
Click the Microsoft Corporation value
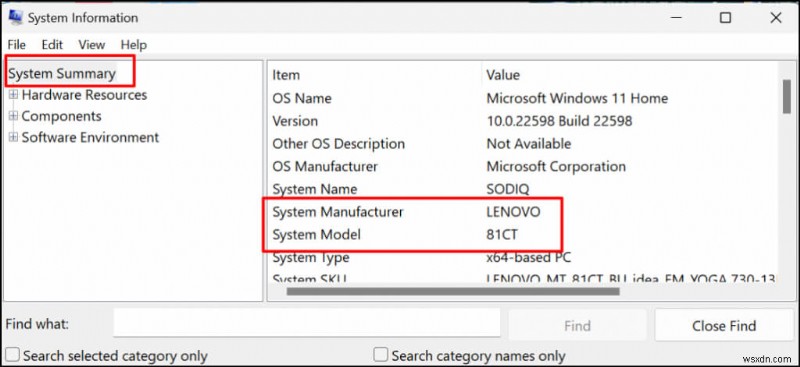[x=556, y=166]
